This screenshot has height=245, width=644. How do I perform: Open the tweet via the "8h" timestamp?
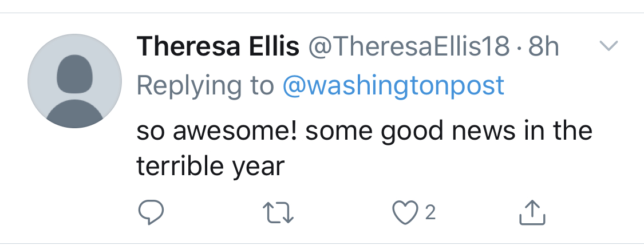coord(543,47)
